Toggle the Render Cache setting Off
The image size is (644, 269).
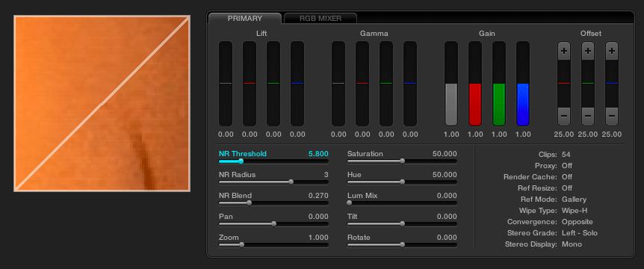[567, 176]
